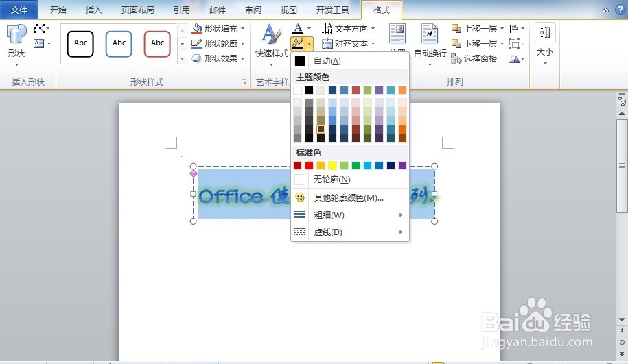Click the Text Outline pen icon

pyautogui.click(x=298, y=43)
